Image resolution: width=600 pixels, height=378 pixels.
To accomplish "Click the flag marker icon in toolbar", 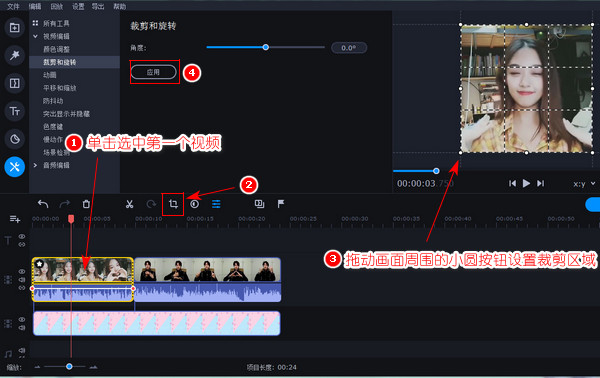I will [281, 204].
